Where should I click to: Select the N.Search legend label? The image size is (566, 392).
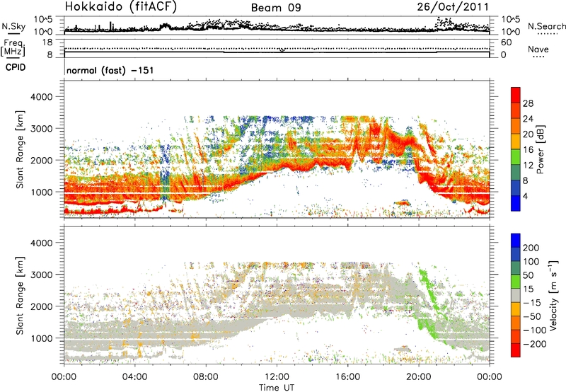point(546,26)
